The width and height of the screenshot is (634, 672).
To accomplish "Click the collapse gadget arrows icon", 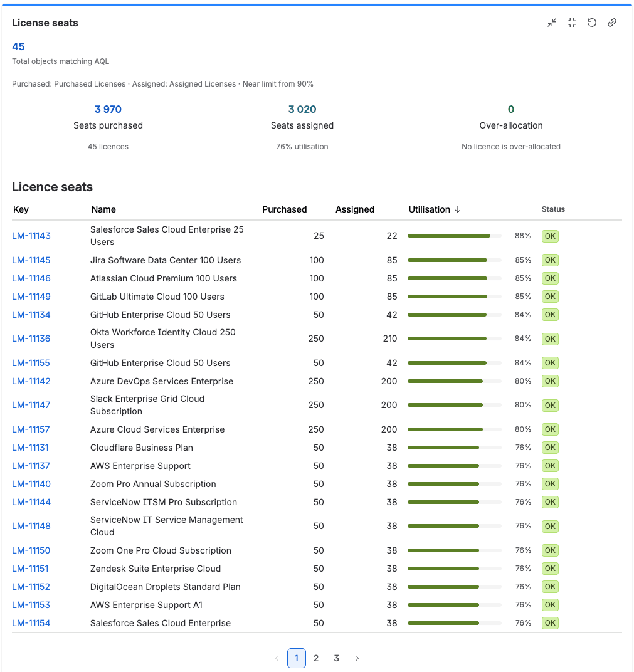I will click(552, 23).
